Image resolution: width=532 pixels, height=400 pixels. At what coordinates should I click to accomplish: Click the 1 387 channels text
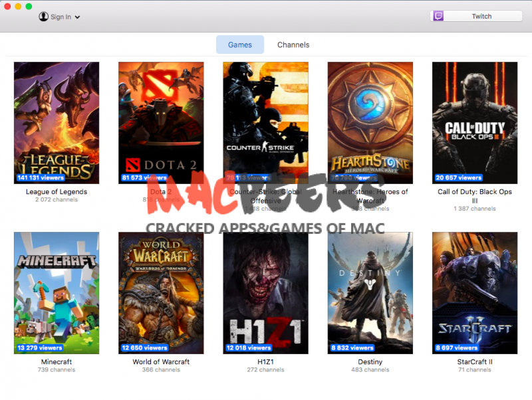pos(475,209)
